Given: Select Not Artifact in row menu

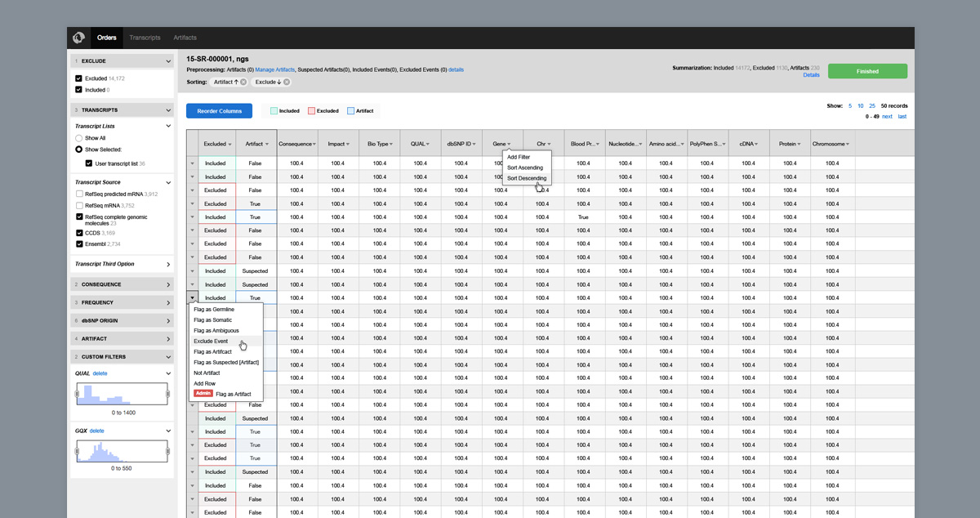Looking at the screenshot, I should pyautogui.click(x=207, y=373).
